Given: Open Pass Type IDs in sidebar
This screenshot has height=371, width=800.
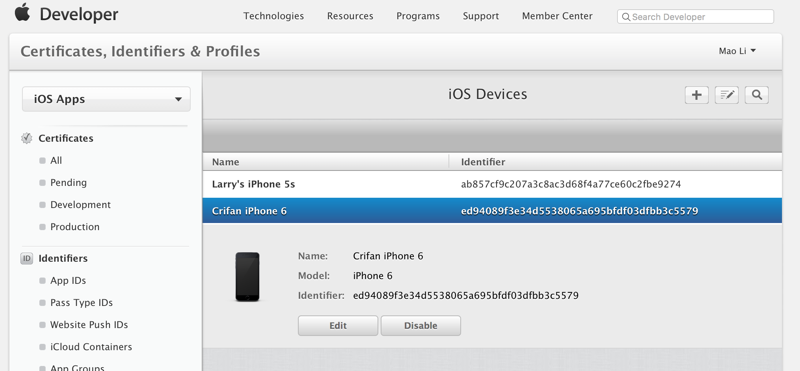Looking at the screenshot, I should point(81,303).
